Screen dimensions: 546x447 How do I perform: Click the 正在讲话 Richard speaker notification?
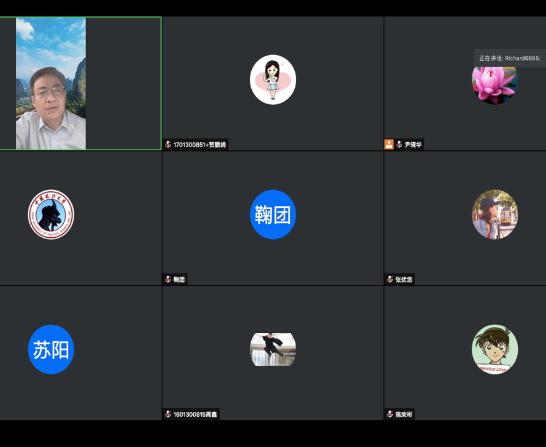pyautogui.click(x=509, y=58)
